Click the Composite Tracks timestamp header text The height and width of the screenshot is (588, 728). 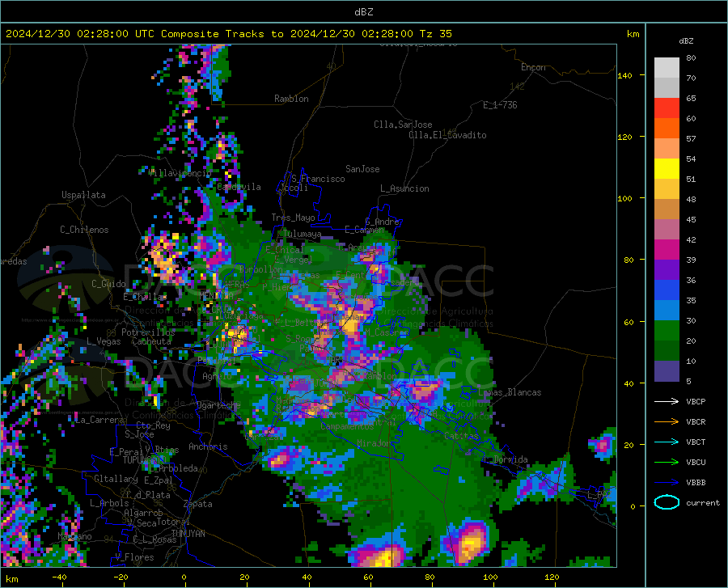229,34
